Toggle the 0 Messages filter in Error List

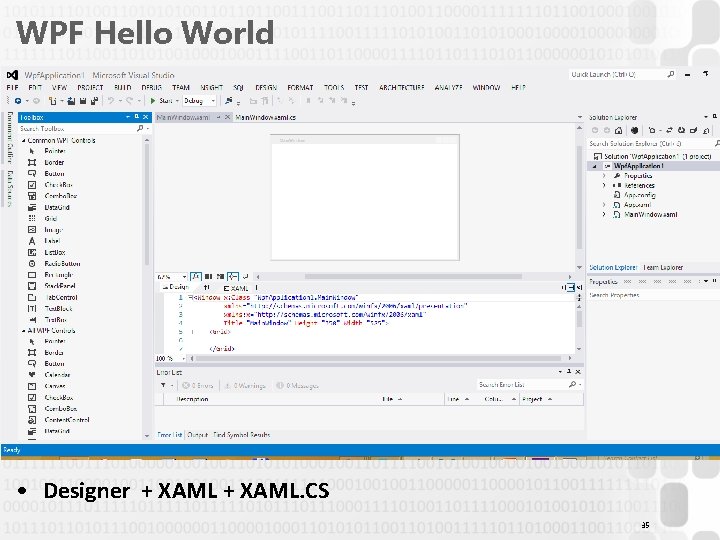coord(298,385)
